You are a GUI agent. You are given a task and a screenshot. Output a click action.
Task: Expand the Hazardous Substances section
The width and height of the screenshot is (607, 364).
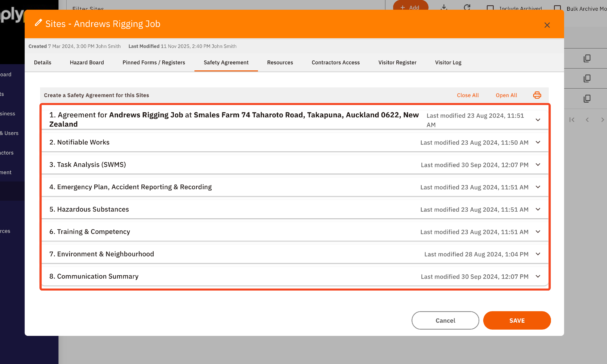pyautogui.click(x=538, y=209)
